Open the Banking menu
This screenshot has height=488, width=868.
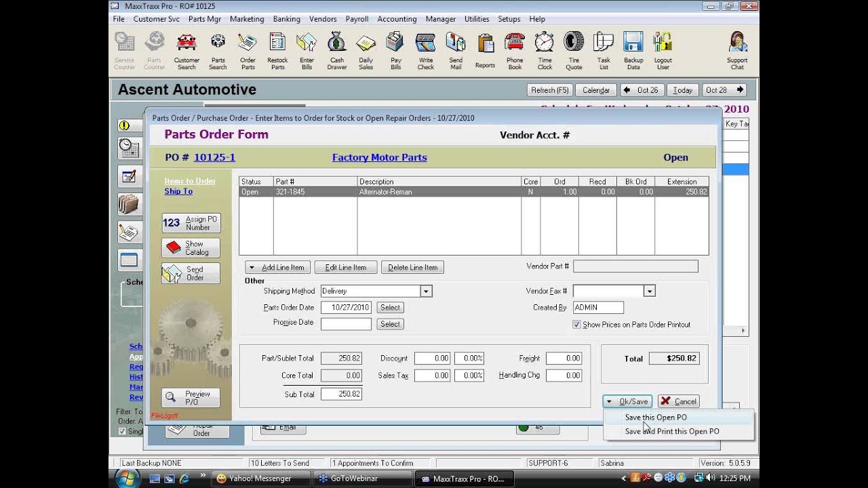[x=286, y=19]
